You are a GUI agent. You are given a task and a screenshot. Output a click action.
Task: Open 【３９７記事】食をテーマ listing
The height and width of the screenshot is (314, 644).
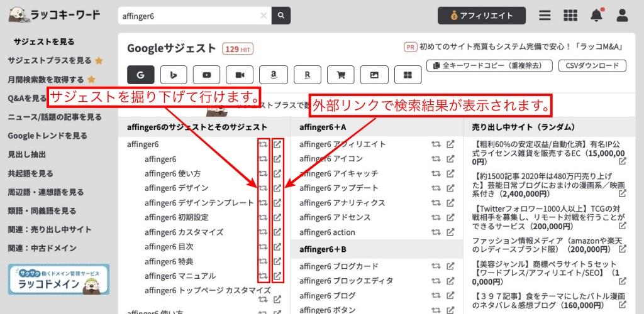point(548,300)
